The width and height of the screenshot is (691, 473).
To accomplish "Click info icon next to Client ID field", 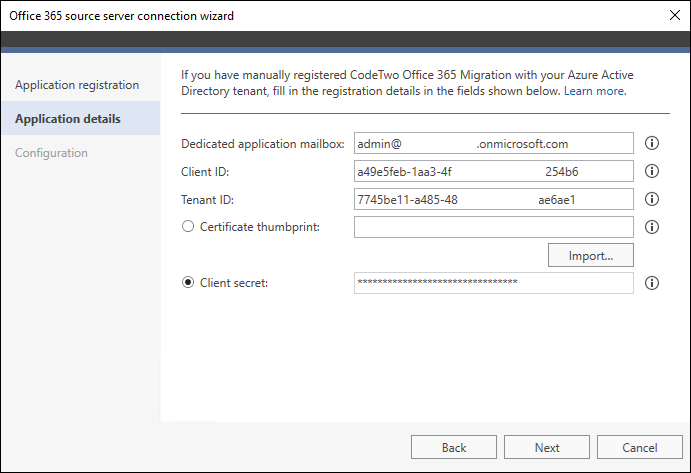I will (652, 171).
